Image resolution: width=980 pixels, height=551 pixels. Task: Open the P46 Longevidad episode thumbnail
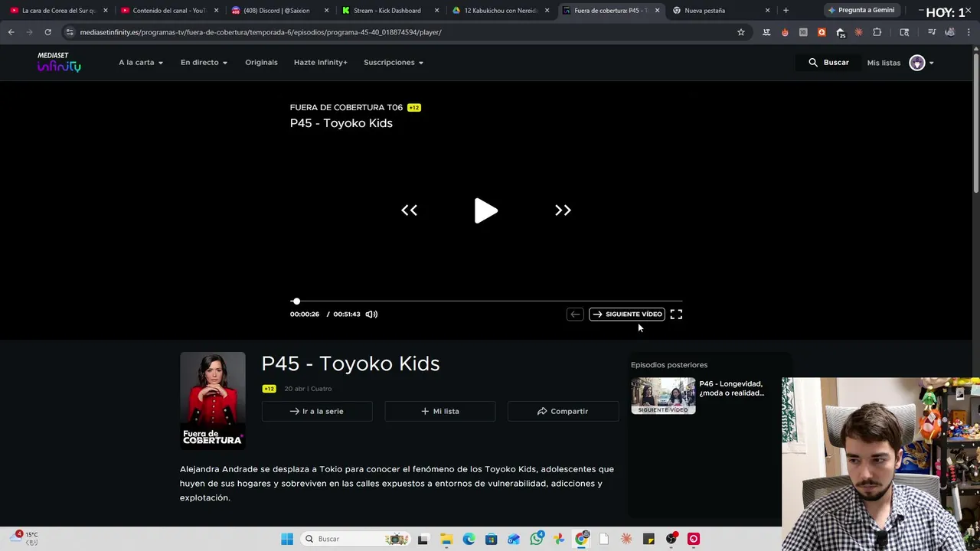[663, 396]
